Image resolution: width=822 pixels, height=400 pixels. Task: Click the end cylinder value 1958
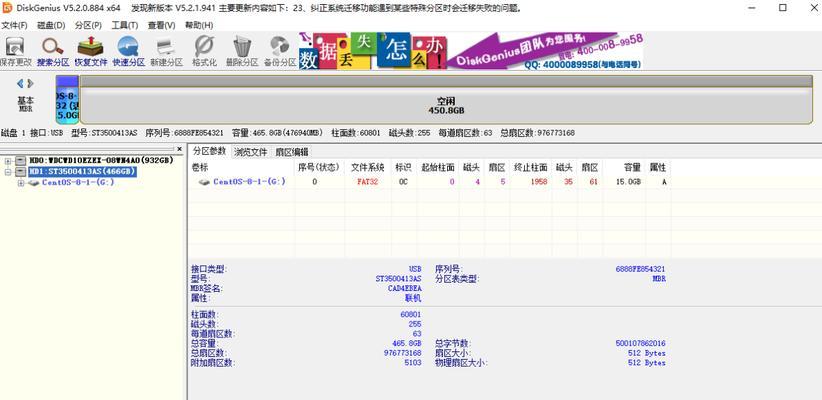click(538, 182)
